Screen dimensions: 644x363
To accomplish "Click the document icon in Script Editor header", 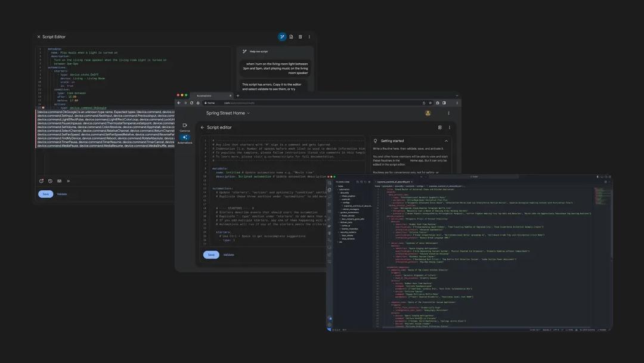I will tap(291, 36).
